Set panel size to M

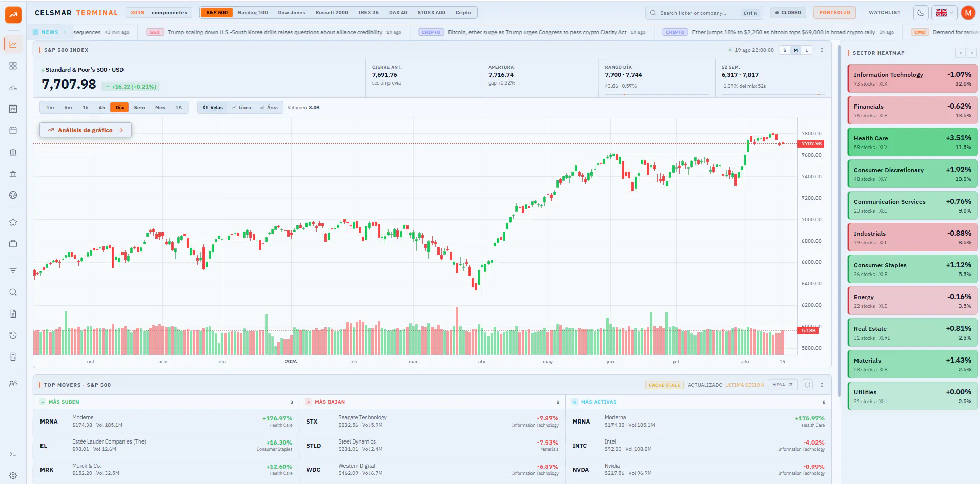tap(795, 50)
